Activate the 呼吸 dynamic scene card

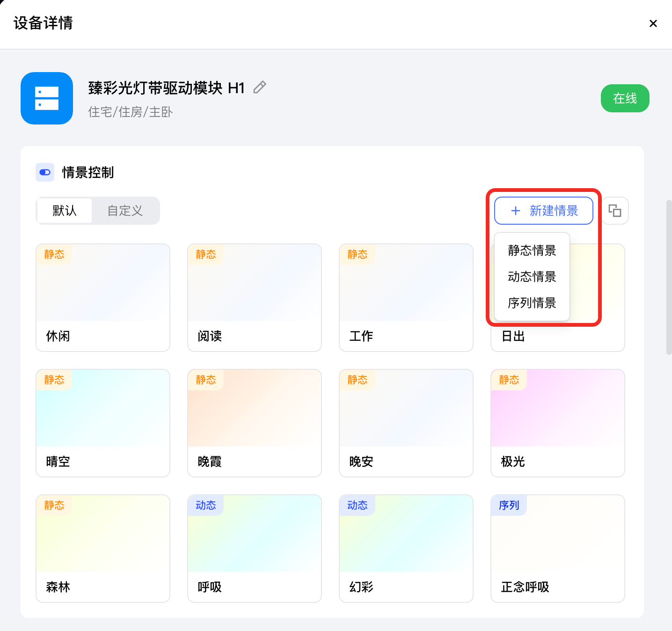255,549
